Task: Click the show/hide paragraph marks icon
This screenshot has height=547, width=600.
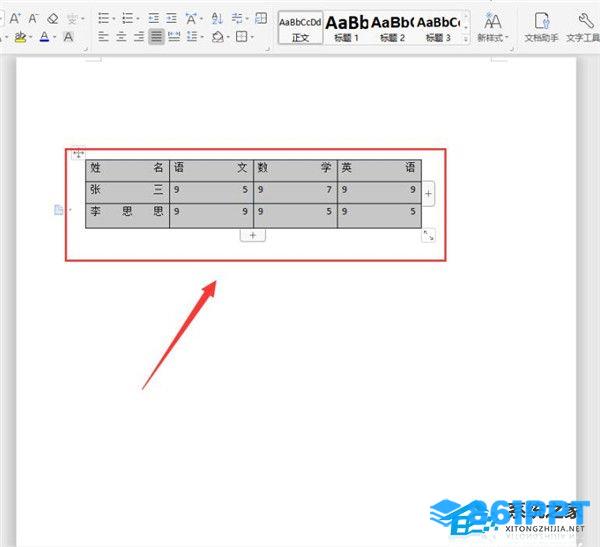Action: [237, 18]
